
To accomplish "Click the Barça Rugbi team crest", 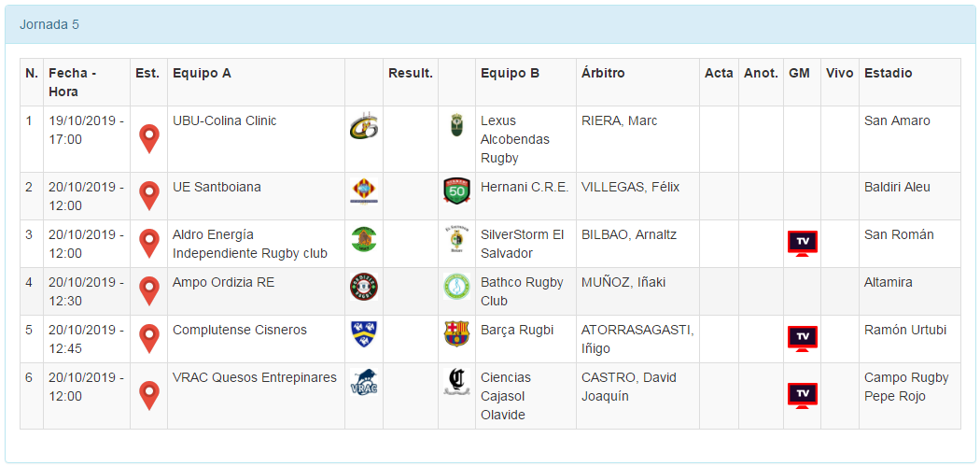I will (456, 333).
